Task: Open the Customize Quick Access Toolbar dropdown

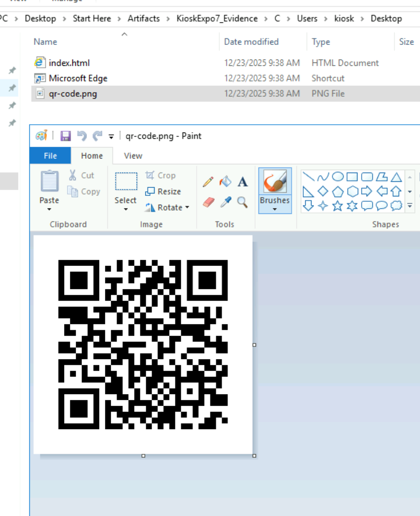Action: (x=111, y=136)
